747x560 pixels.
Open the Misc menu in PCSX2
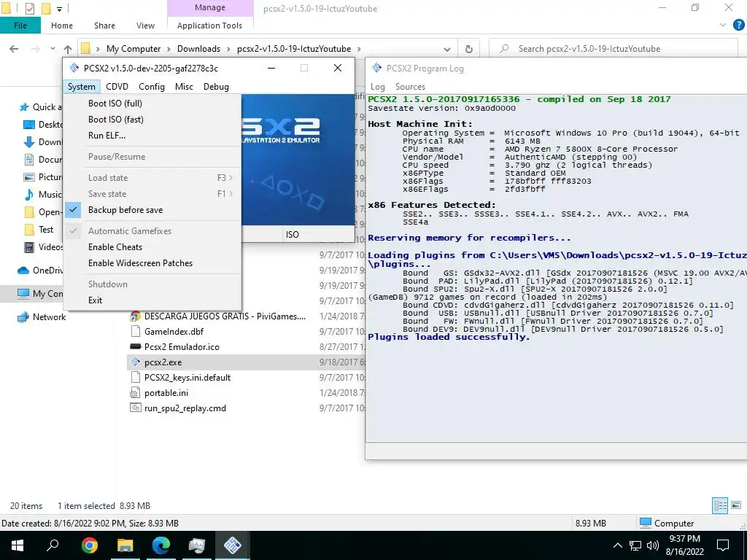pyautogui.click(x=184, y=87)
